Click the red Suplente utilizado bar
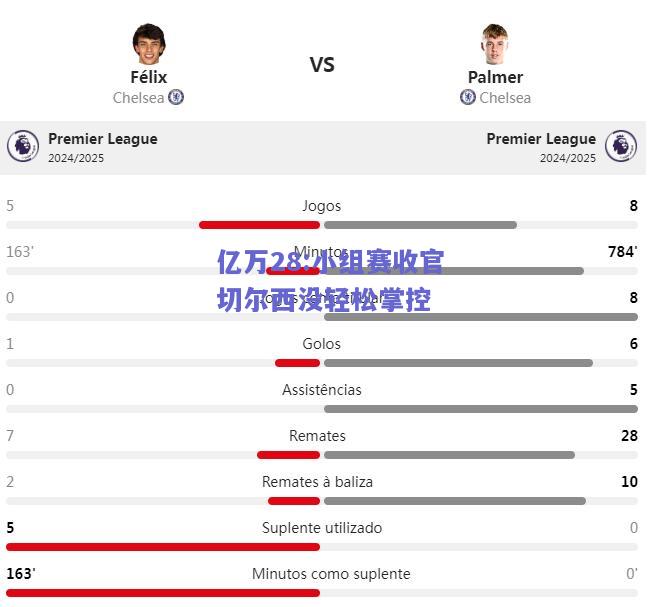The image size is (660, 607). 163,547
